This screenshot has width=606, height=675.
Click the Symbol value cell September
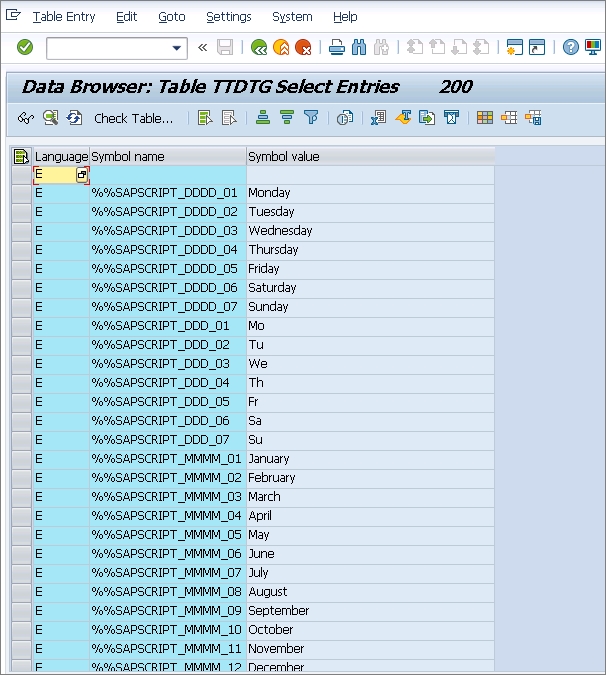(x=371, y=611)
